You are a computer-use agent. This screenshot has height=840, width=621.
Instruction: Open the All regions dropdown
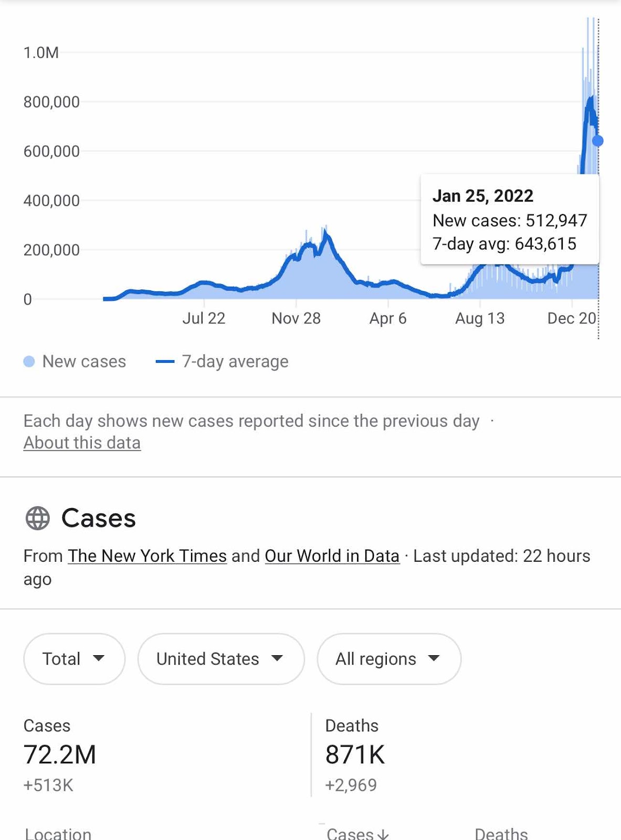[389, 659]
